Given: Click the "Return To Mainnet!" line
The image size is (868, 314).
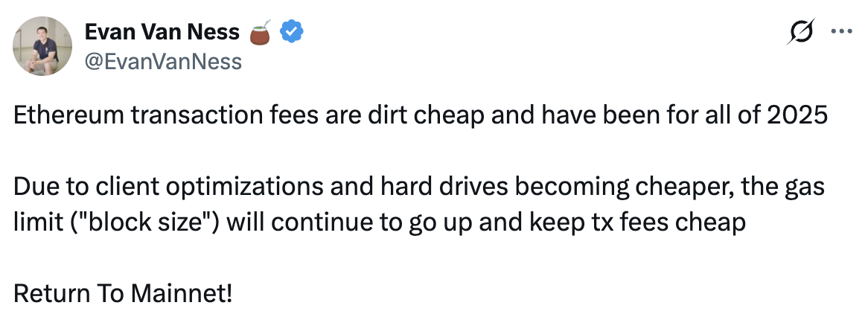Looking at the screenshot, I should pos(123,292).
